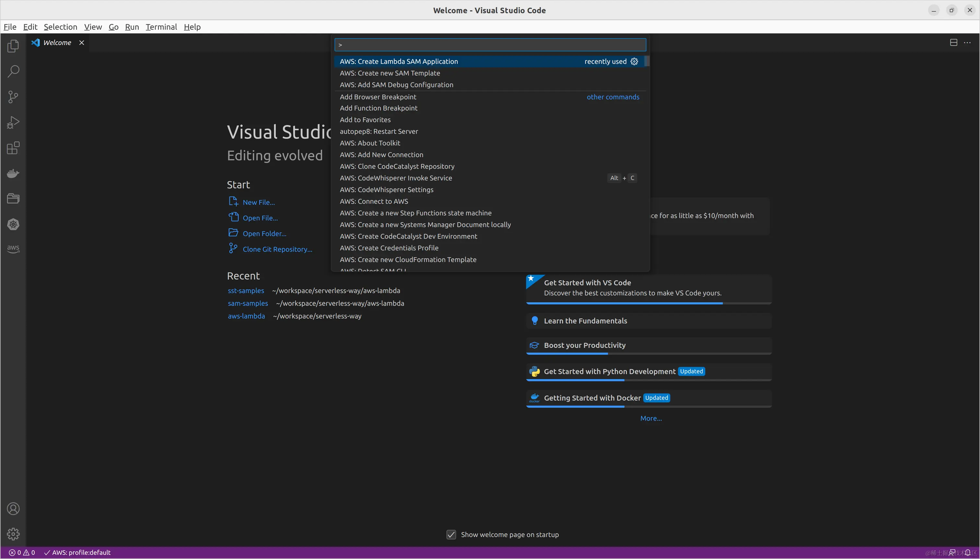
Task: Open the AWS Toolkit icon
Action: point(13,249)
